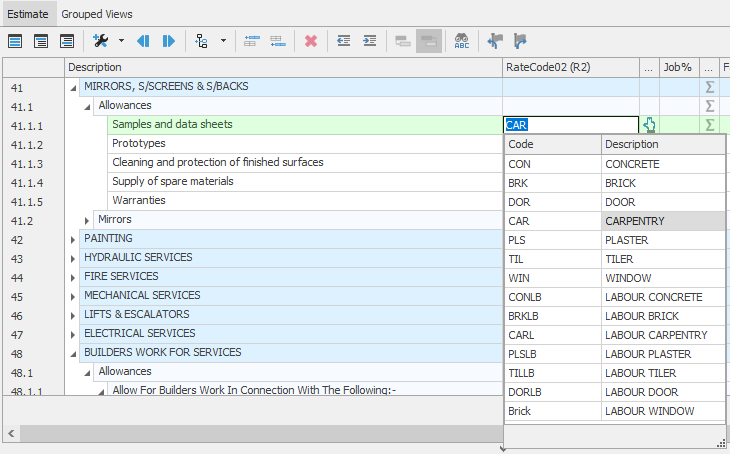
Task: Click the green hand icon beside rate code
Action: 649,125
